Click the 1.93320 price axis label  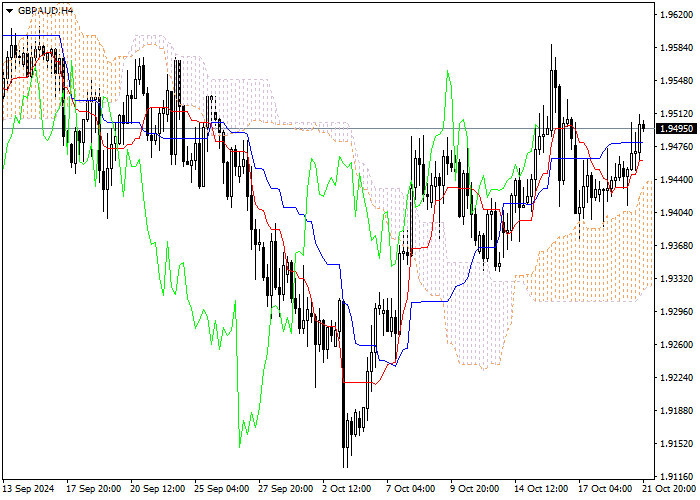pyautogui.click(x=677, y=279)
